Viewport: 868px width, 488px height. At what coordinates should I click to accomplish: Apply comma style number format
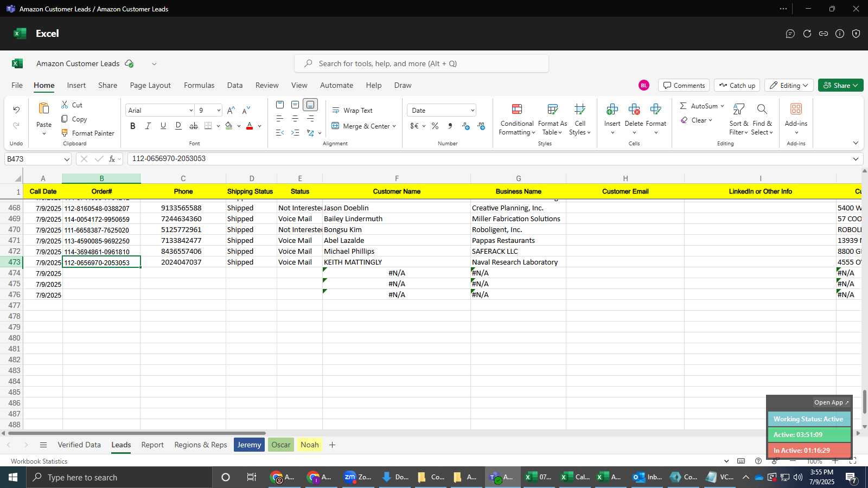450,126
